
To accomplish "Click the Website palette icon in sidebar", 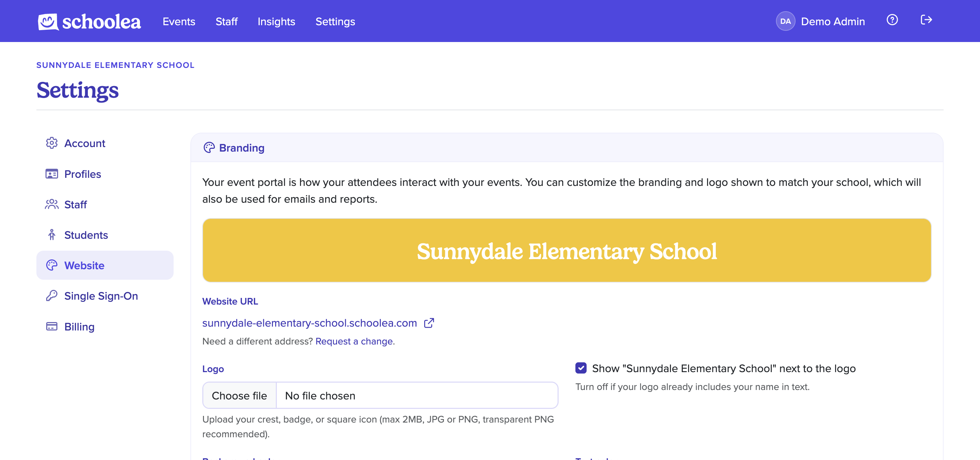I will tap(52, 265).
